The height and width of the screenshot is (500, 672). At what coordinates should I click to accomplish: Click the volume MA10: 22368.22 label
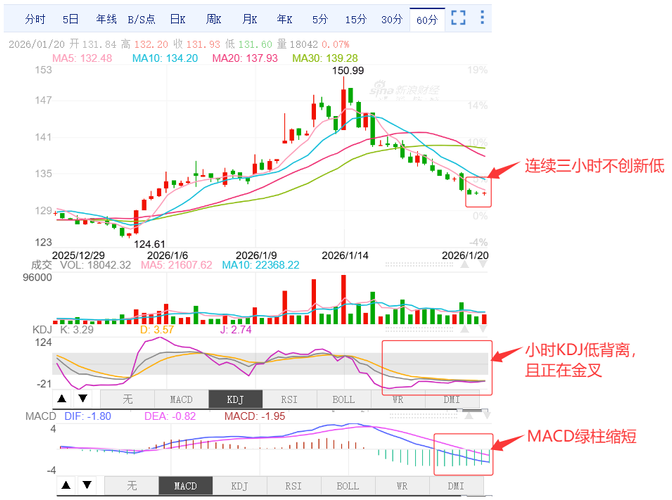coord(261,265)
